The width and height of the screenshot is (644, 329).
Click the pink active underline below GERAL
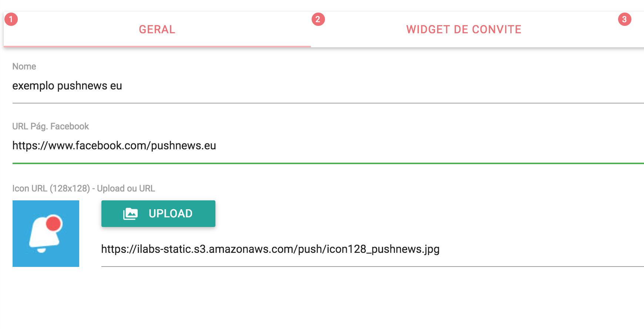(157, 47)
